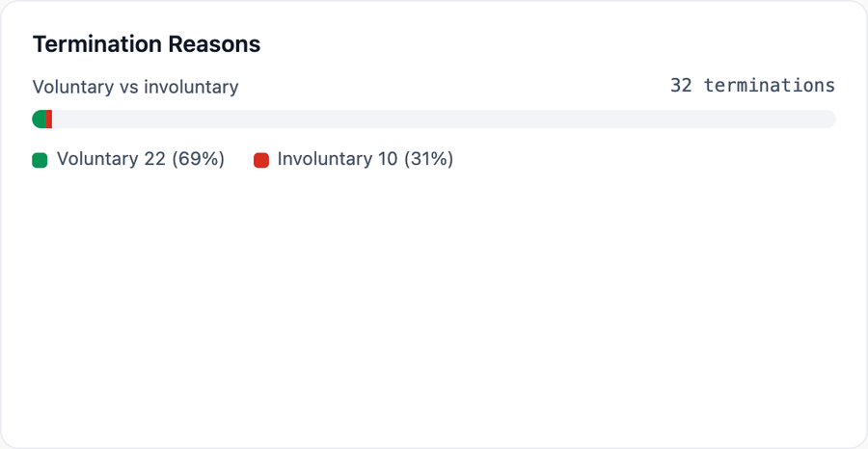The width and height of the screenshot is (868, 449).
Task: Click the Voluntary legend text
Action: coord(97,159)
